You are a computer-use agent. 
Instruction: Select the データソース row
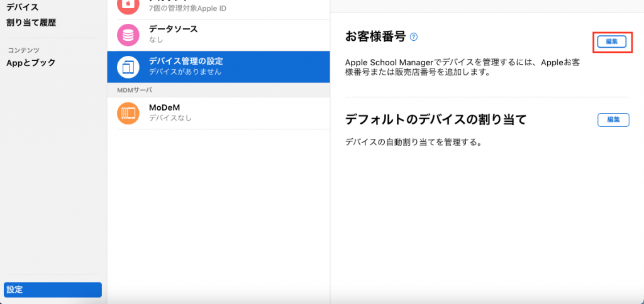[218, 35]
